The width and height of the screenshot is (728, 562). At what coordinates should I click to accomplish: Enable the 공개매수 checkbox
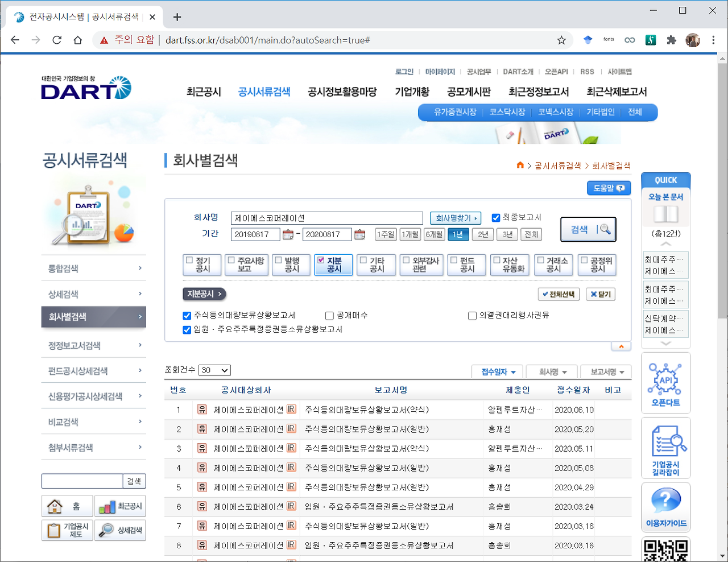[x=329, y=315]
